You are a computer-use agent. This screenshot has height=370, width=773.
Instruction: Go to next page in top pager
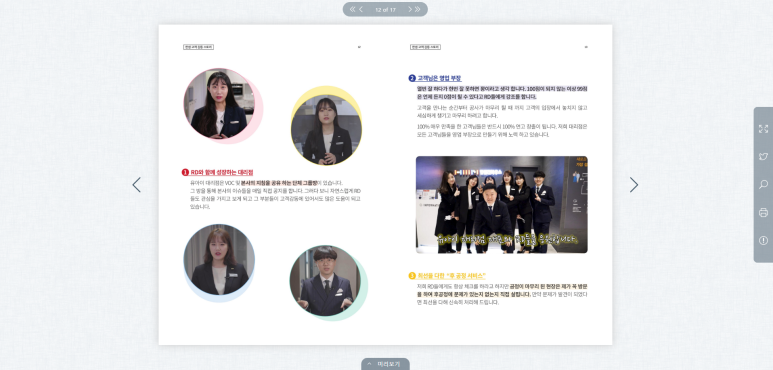pyautogui.click(x=409, y=9)
